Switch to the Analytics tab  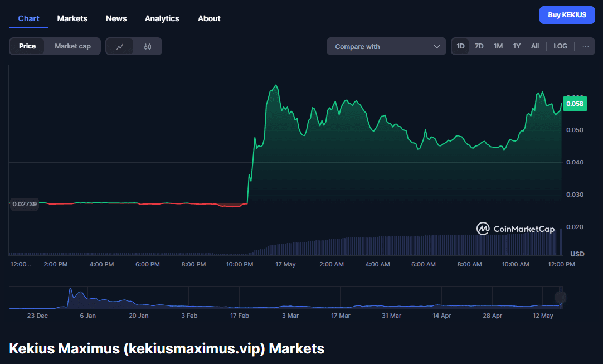162,18
